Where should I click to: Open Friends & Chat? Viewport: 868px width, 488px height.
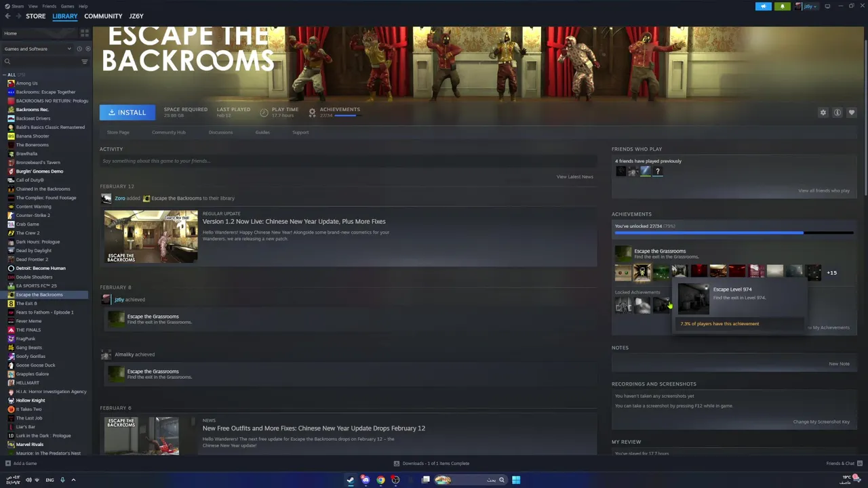pos(844,464)
